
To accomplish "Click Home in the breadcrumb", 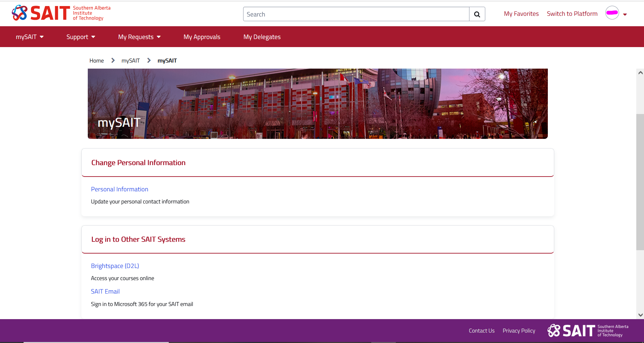I will point(97,61).
